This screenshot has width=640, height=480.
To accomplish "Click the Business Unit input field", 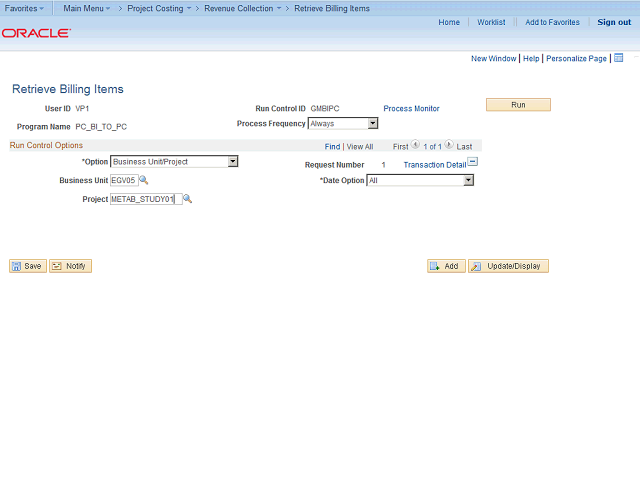I will pos(124,180).
